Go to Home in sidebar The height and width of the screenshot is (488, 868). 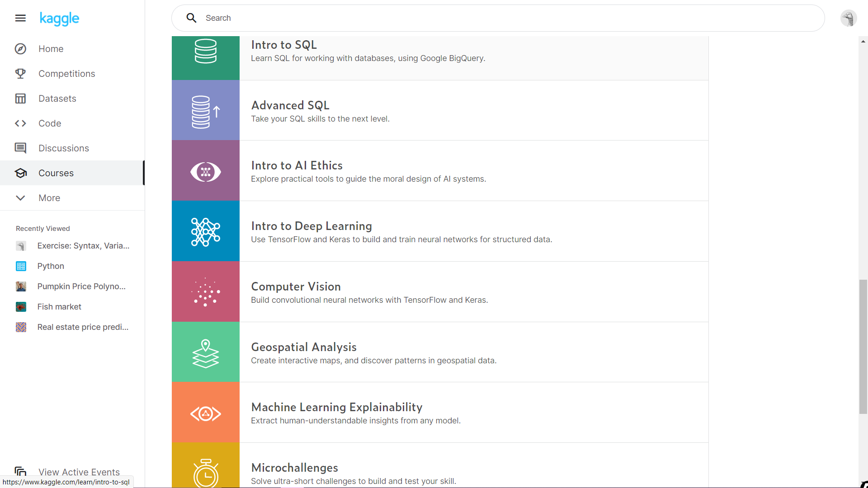pos(72,49)
